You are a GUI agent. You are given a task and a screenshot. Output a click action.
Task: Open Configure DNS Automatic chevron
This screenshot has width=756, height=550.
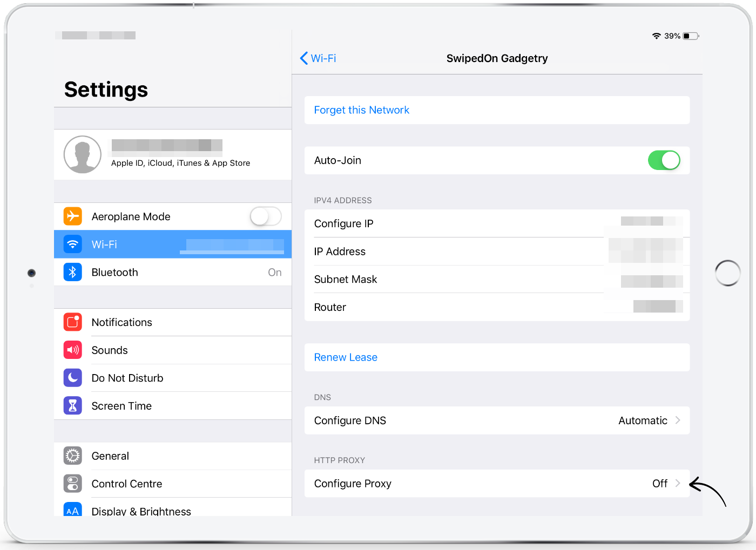pyautogui.click(x=678, y=420)
